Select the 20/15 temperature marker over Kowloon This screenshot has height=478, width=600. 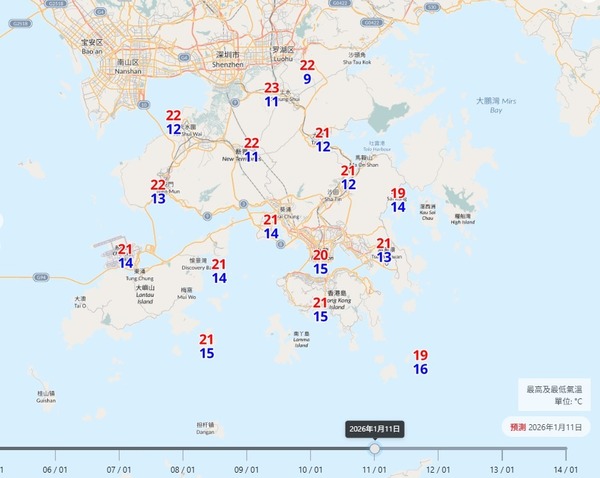point(321,262)
